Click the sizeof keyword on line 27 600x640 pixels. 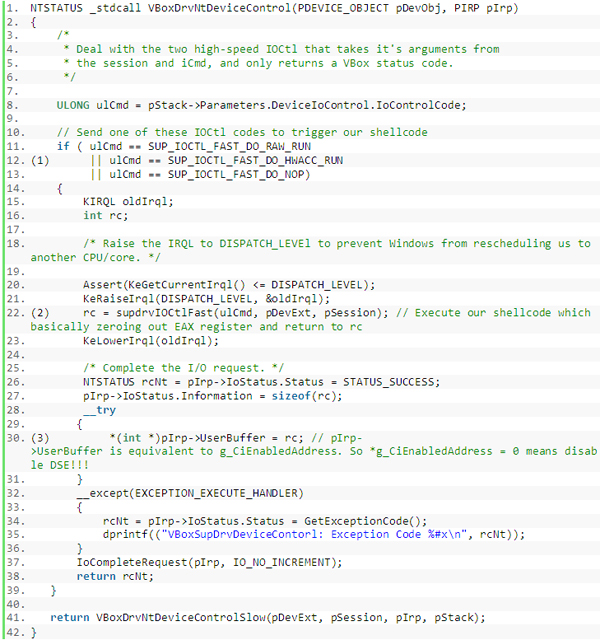291,396
